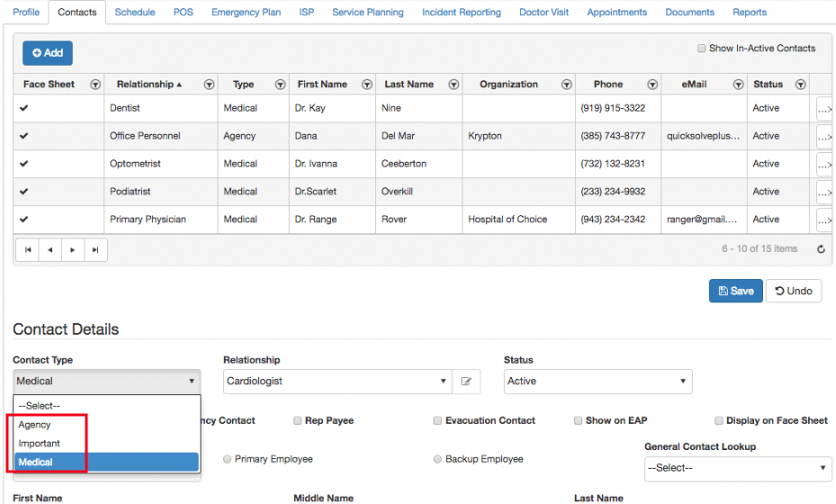Select Backup Employee radio button
This screenshot has width=836, height=504.
coord(437,459)
